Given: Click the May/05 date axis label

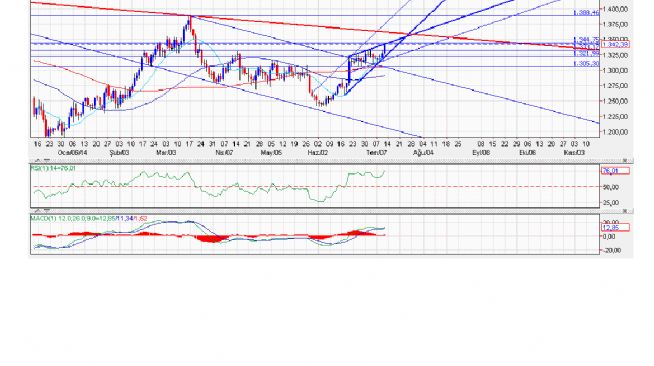Looking at the screenshot, I should point(271,153).
